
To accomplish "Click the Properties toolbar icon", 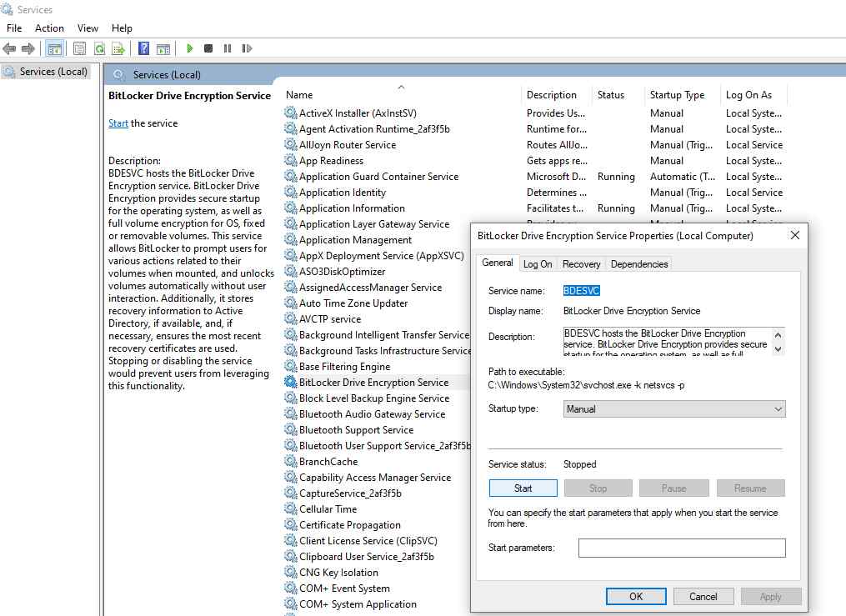I will click(x=79, y=48).
